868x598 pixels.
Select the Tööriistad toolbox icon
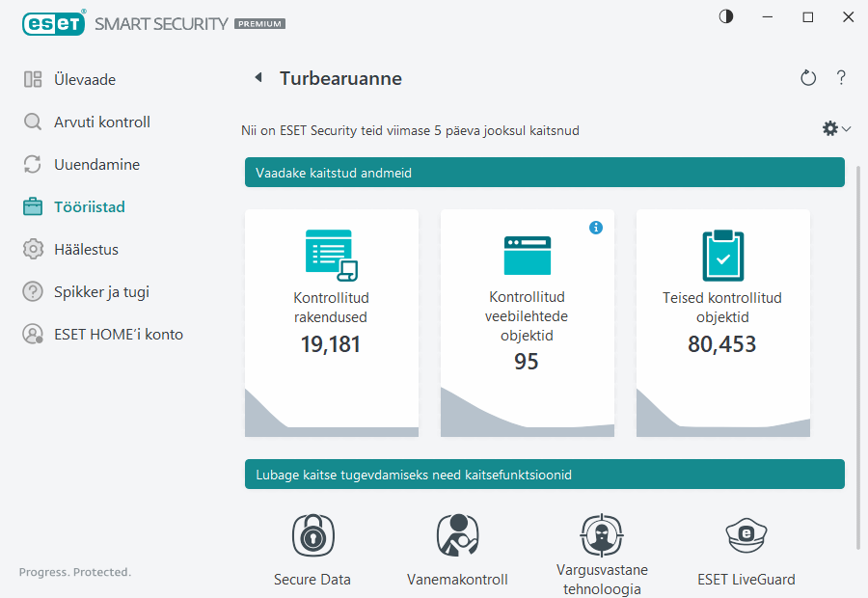click(x=30, y=206)
